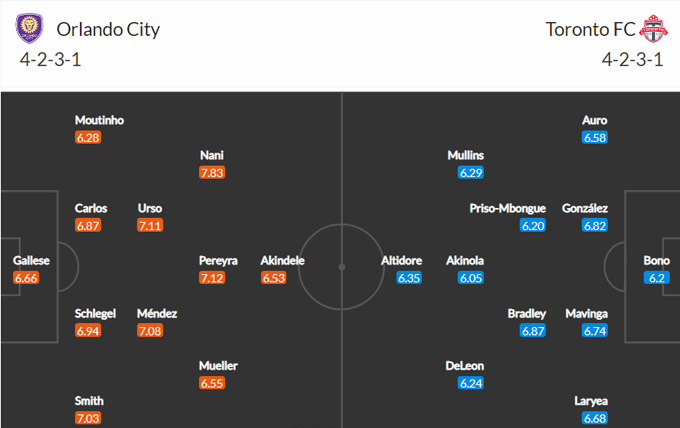The width and height of the screenshot is (680, 428).
Task: Select striker Akindele
Action: click(x=282, y=261)
